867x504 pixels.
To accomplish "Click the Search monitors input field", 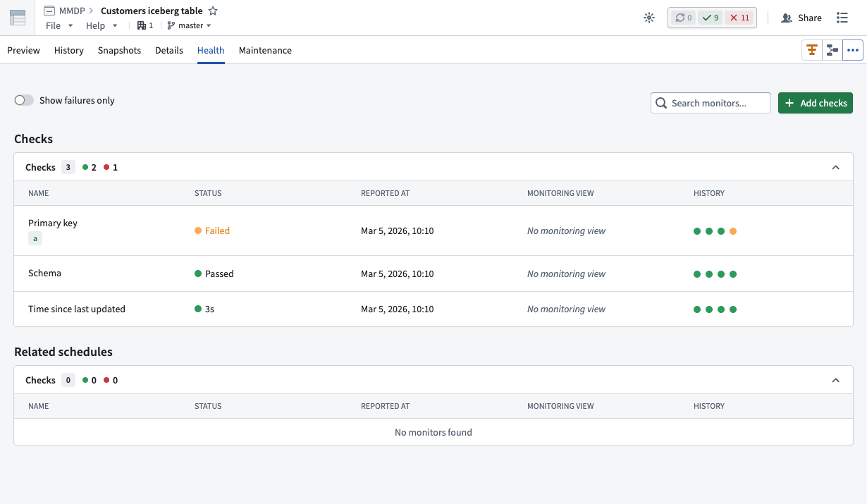I will [711, 102].
